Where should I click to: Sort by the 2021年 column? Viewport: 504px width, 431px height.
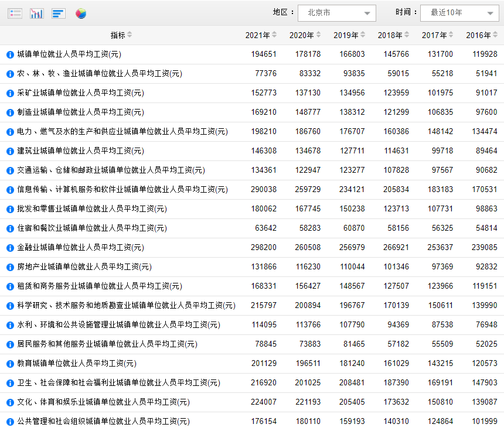pos(274,35)
